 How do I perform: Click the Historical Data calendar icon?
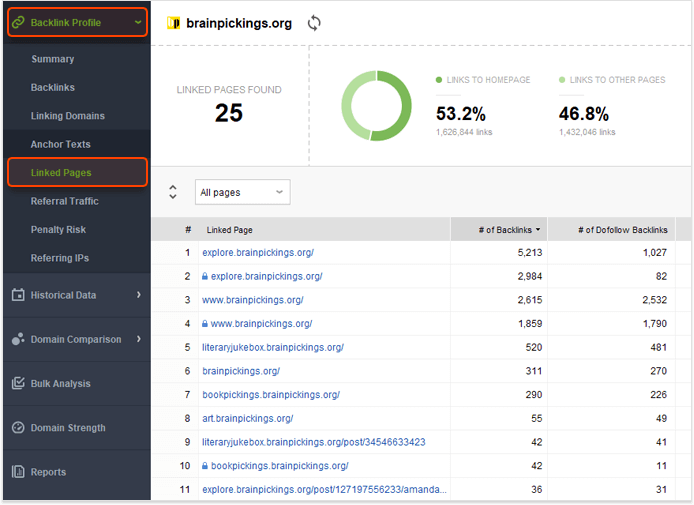coord(18,295)
